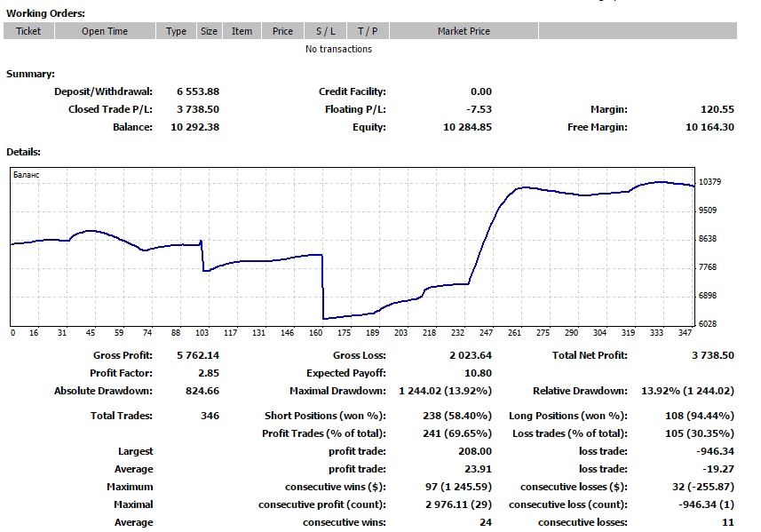The width and height of the screenshot is (761, 532).
Task: Click the 6898 balance axis label
Action: tap(708, 295)
